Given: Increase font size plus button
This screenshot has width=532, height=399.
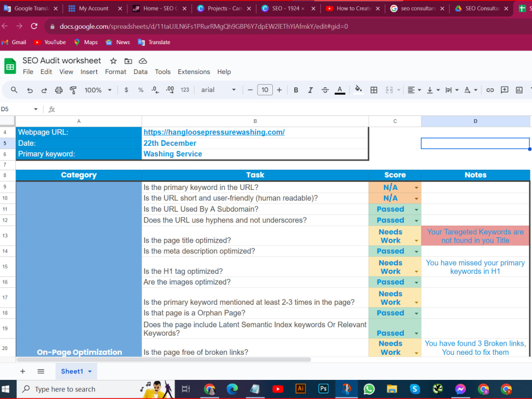Looking at the screenshot, I should click(279, 90).
